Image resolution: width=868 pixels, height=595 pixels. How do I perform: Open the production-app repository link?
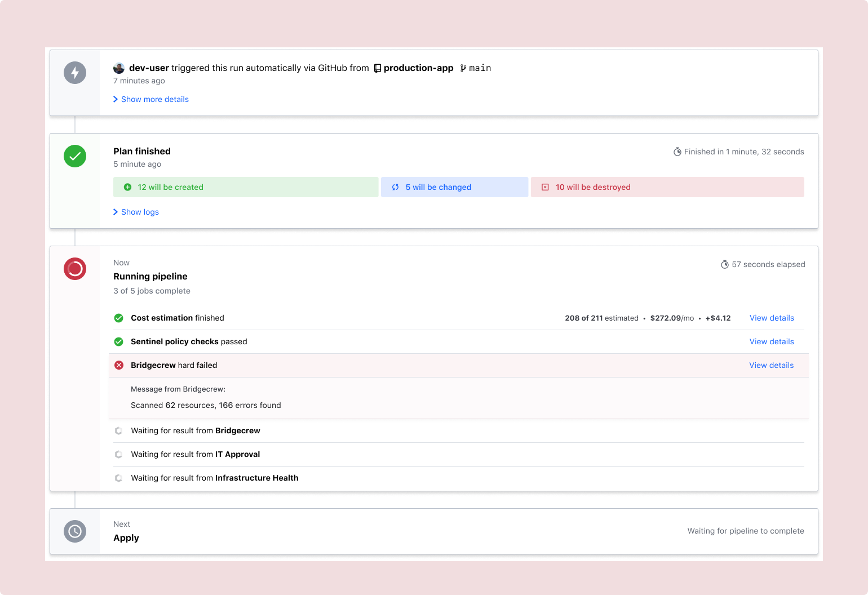tap(418, 68)
